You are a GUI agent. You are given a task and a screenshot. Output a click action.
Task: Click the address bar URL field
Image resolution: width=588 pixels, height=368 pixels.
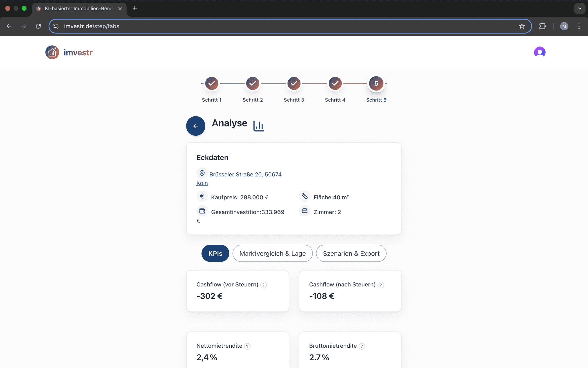click(x=265, y=26)
